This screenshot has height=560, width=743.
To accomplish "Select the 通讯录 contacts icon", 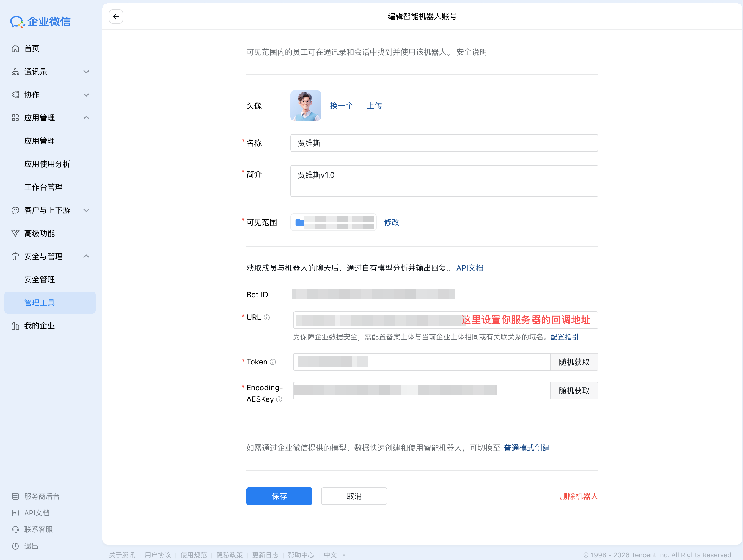I will (15, 72).
